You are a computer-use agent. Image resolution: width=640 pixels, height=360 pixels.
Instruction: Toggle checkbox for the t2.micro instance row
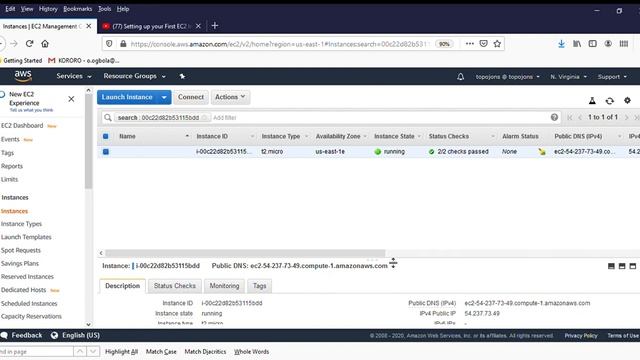point(106,151)
